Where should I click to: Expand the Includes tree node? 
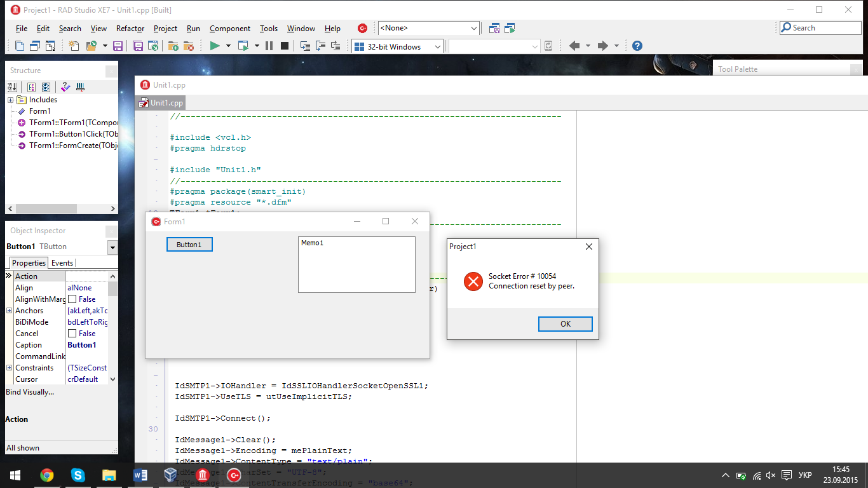click(x=11, y=100)
